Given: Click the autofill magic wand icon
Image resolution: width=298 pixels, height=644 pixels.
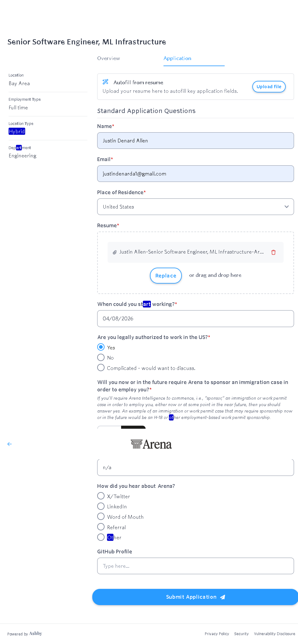Looking at the screenshot, I should pos(105,82).
